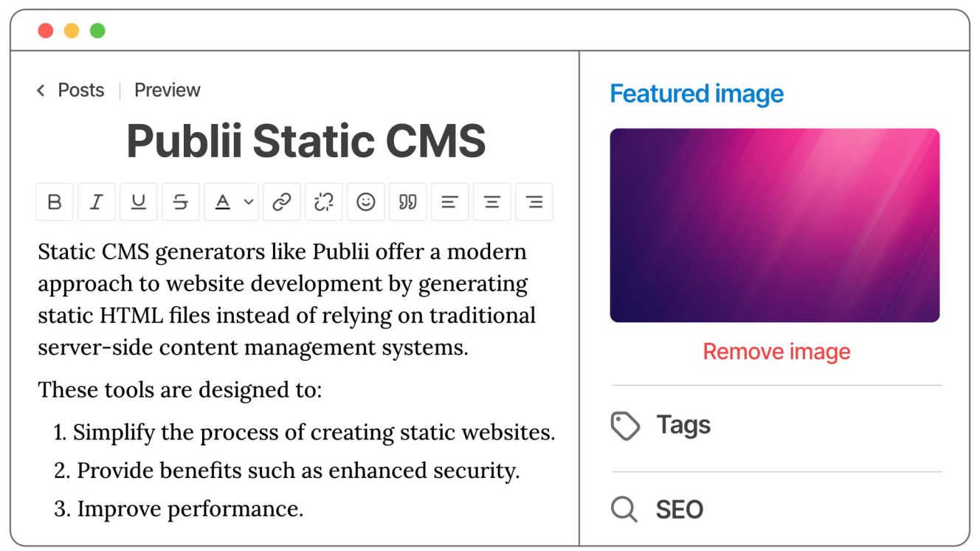Minimize the window with yellow button
This screenshot has width=980, height=551.
pyautogui.click(x=72, y=30)
